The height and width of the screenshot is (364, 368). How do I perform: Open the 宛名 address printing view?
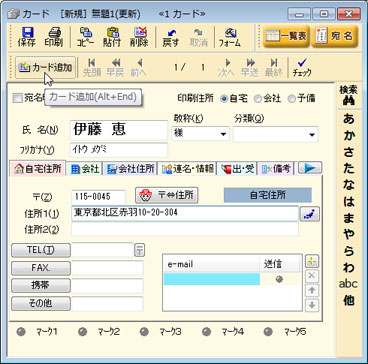(334, 36)
